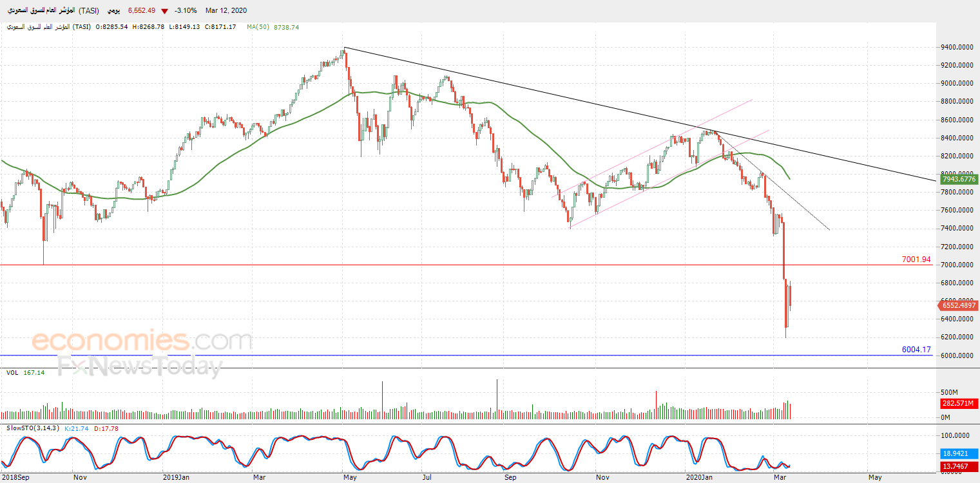Click the green 7943.6776 MA price tag
The width and height of the screenshot is (980, 483).
coord(957,179)
